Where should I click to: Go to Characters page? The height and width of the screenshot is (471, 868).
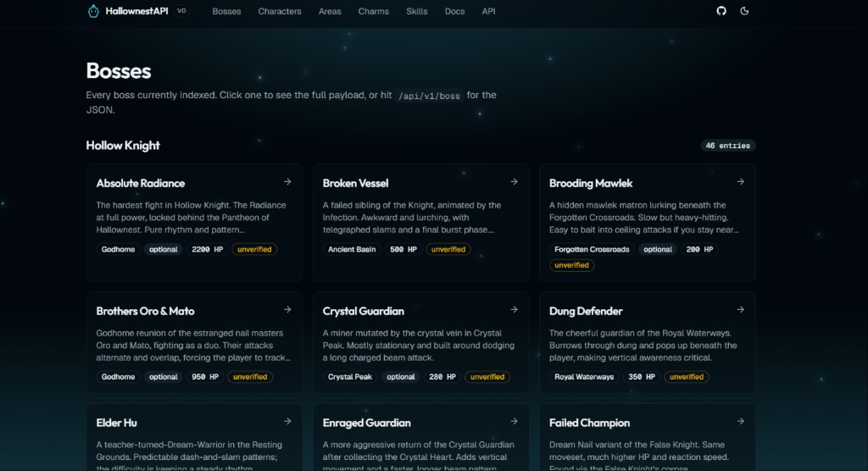click(280, 11)
